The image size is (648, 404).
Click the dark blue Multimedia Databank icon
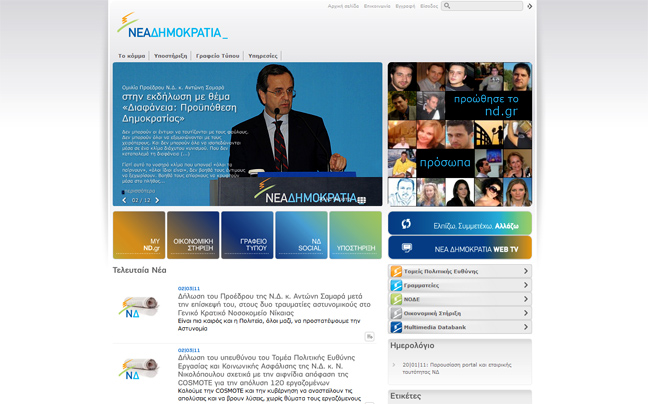(x=396, y=327)
